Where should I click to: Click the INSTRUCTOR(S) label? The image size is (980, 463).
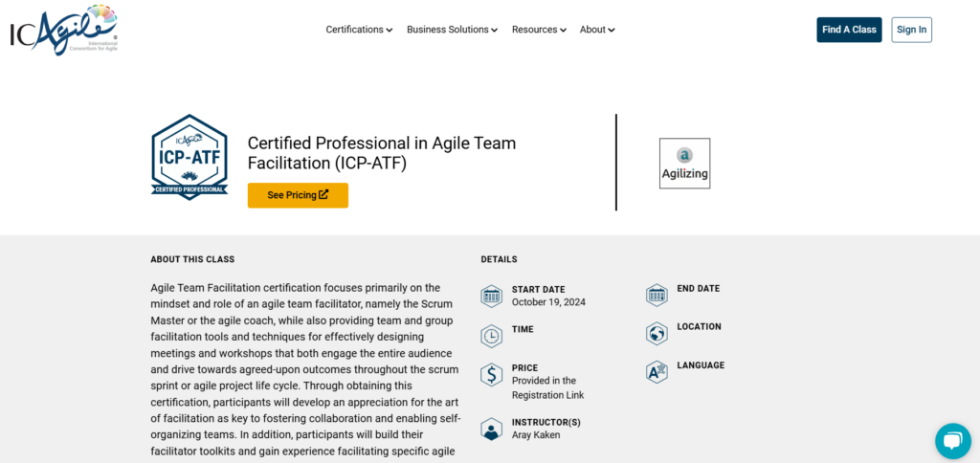[546, 423]
